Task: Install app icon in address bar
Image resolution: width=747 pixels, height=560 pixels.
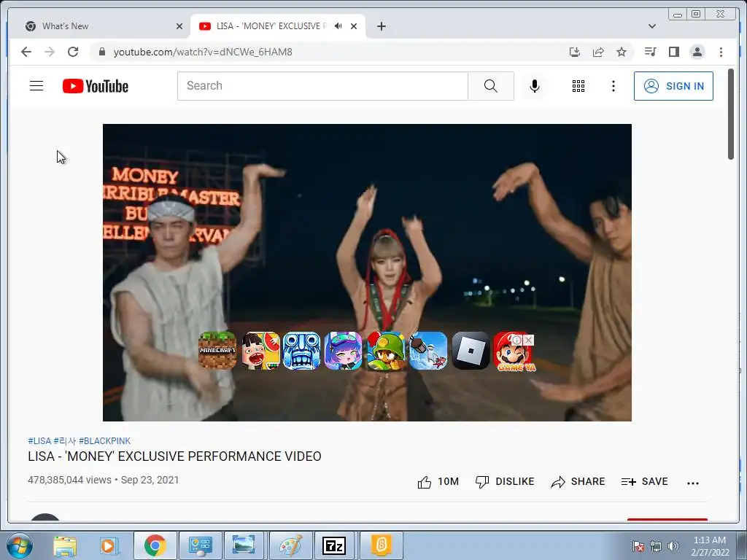Action: tap(575, 52)
